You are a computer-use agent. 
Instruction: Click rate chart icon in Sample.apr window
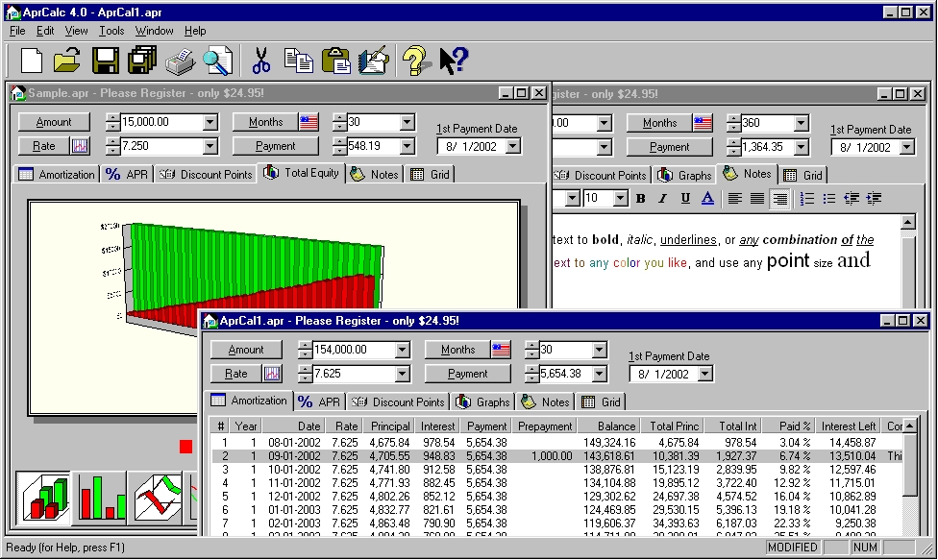click(x=80, y=146)
